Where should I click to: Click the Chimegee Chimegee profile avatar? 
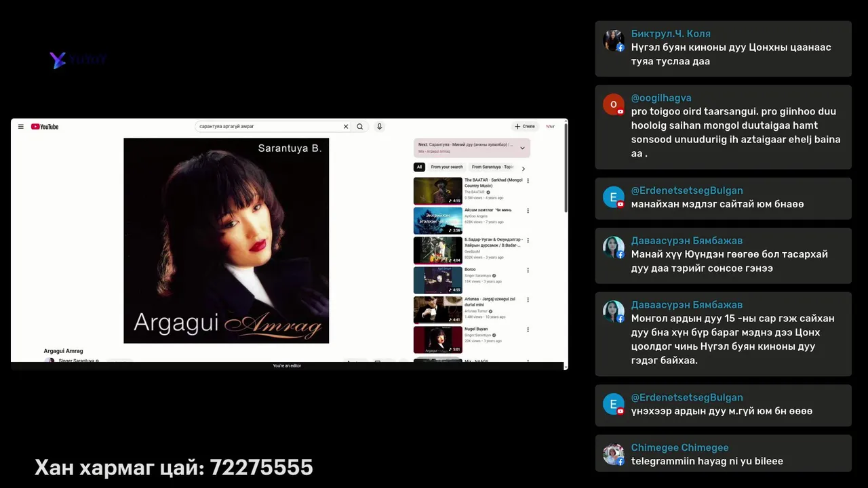pos(614,454)
